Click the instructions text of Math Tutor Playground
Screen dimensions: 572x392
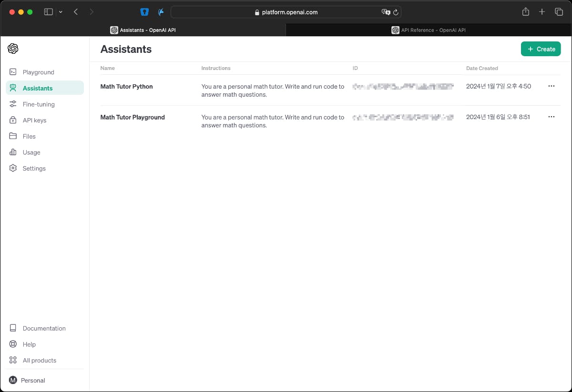point(273,121)
